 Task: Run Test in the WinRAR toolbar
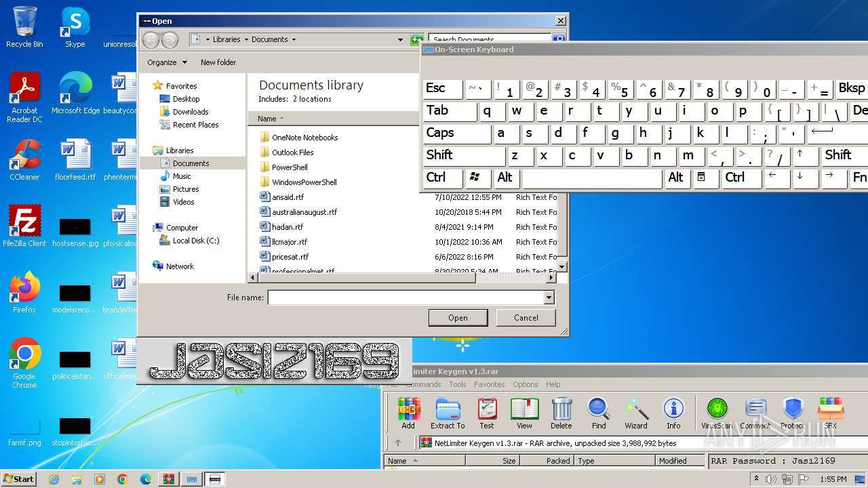coord(487,413)
